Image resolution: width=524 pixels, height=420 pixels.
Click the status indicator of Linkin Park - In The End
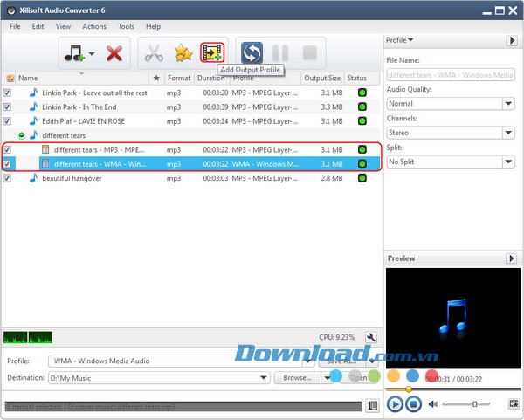(x=362, y=107)
